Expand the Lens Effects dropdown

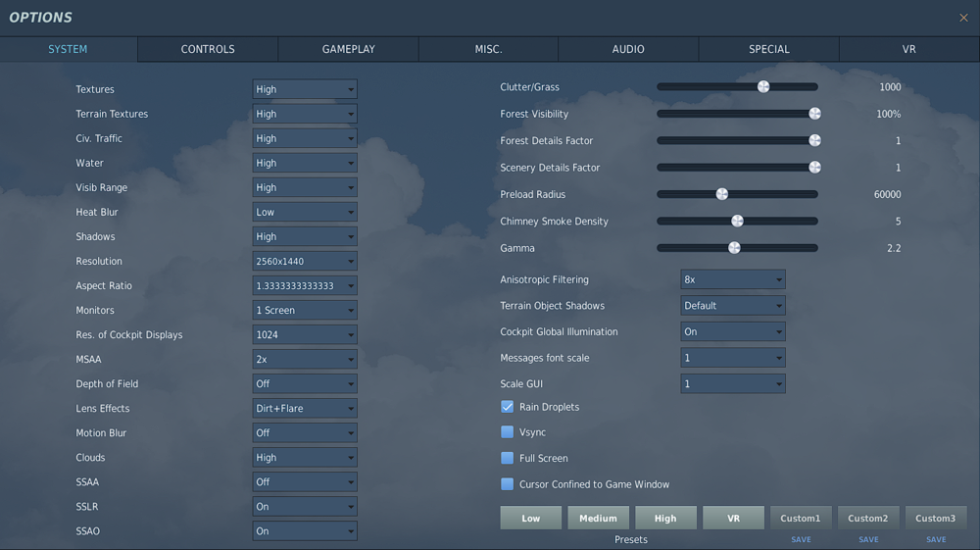(x=305, y=408)
